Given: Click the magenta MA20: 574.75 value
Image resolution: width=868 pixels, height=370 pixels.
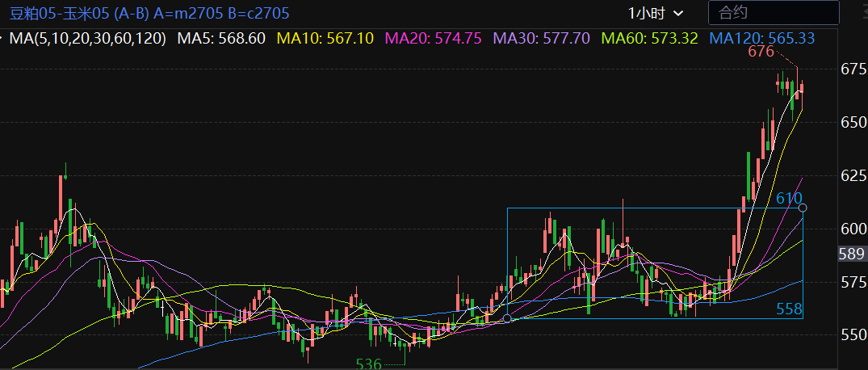Looking at the screenshot, I should (434, 38).
